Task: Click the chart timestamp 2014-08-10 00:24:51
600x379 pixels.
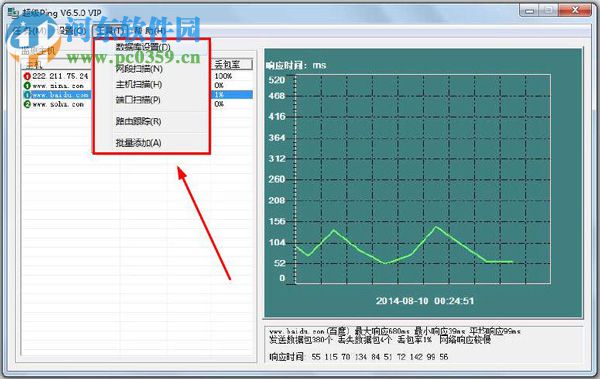Action: click(x=425, y=301)
